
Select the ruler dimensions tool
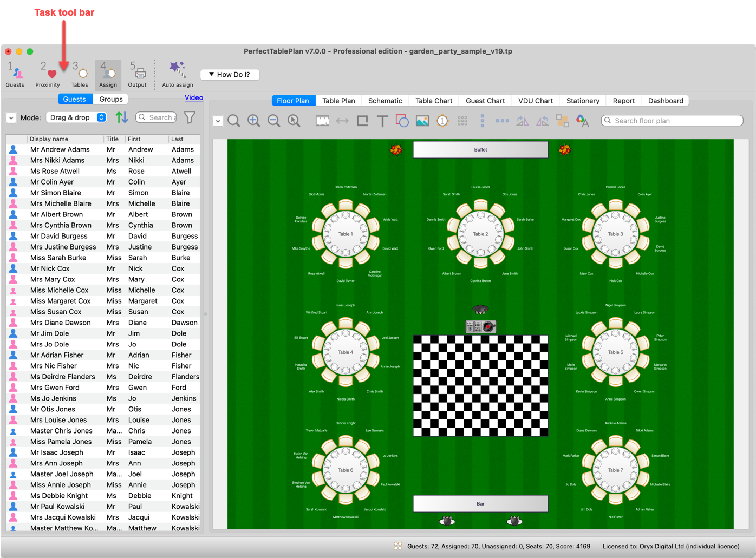click(x=322, y=121)
